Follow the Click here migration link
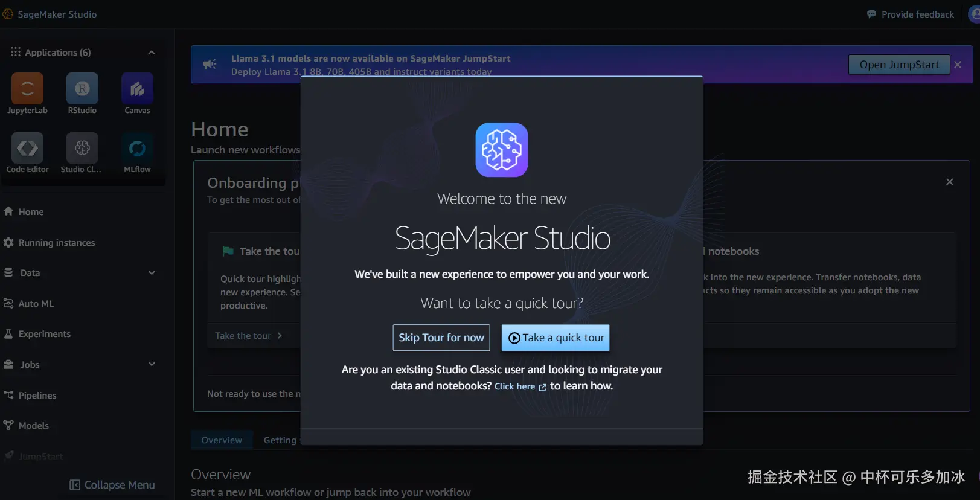Screen dimensions: 980x500 pyautogui.click(x=520, y=386)
